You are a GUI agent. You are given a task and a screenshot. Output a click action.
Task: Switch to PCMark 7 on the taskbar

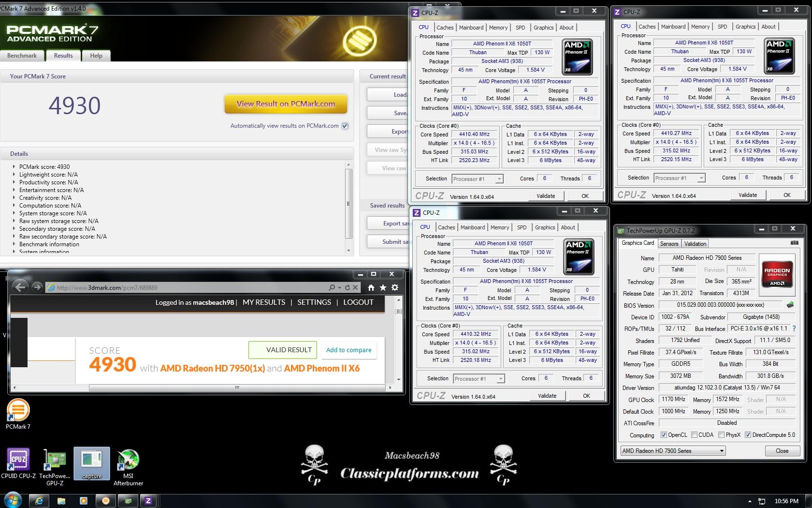click(106, 501)
